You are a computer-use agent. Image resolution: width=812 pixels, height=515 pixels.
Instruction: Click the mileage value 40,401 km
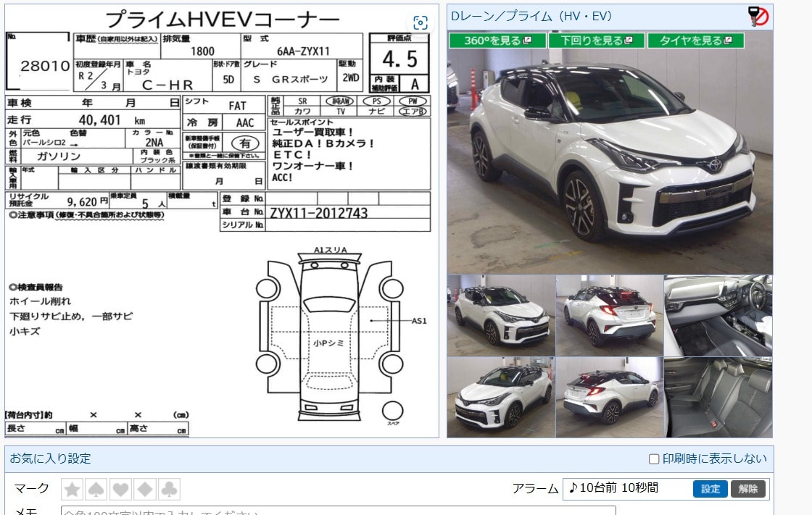112,120
